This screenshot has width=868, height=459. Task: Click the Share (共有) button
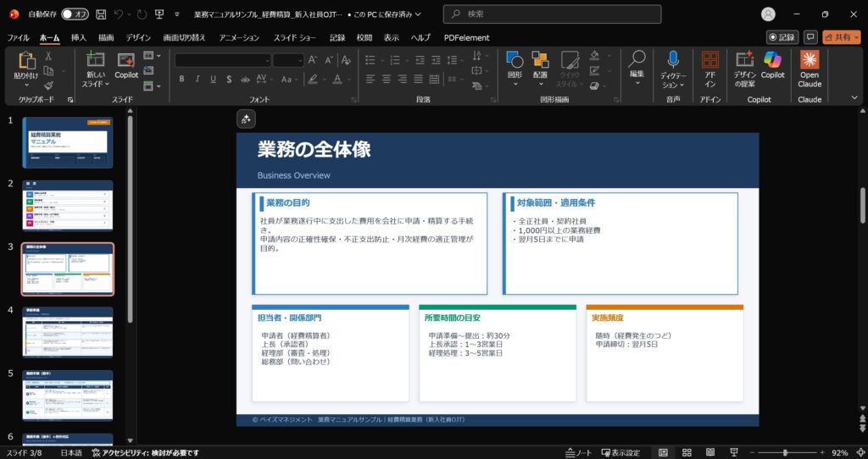[x=841, y=37]
